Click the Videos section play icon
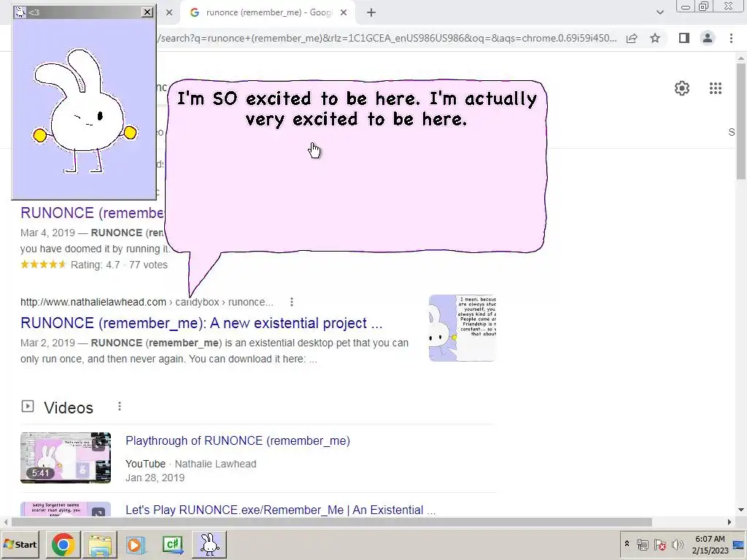 point(28,406)
